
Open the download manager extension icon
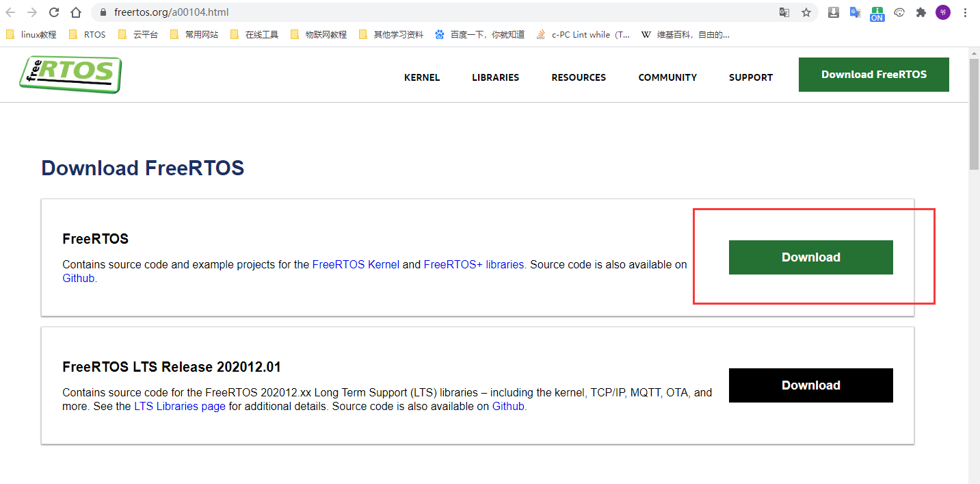(833, 12)
